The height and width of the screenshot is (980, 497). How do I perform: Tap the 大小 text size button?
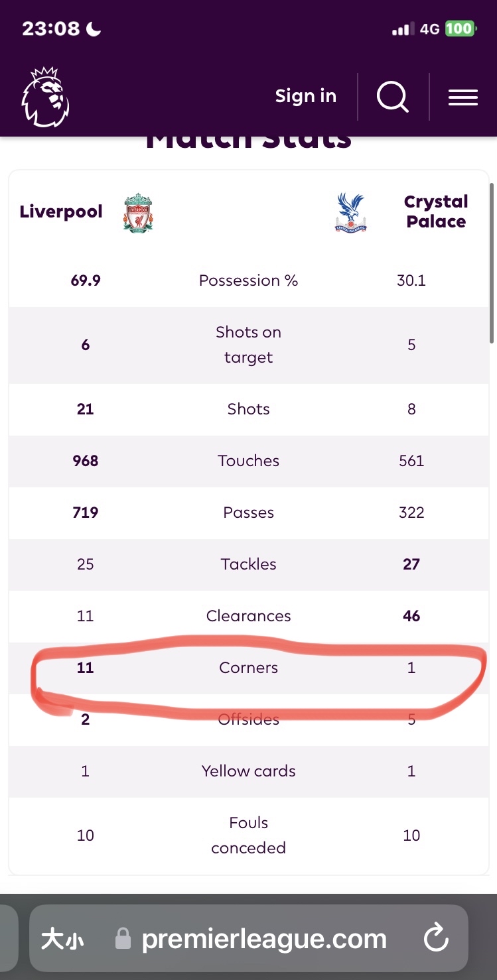tap(62, 939)
